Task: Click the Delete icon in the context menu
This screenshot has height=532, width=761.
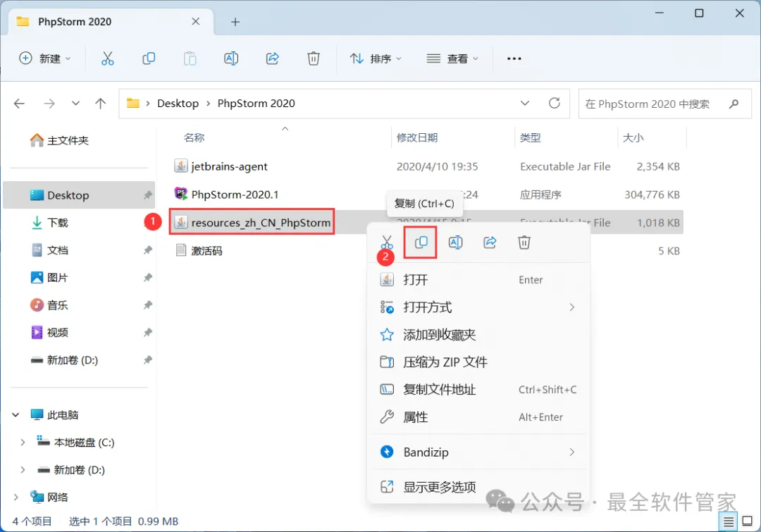Action: (524, 242)
